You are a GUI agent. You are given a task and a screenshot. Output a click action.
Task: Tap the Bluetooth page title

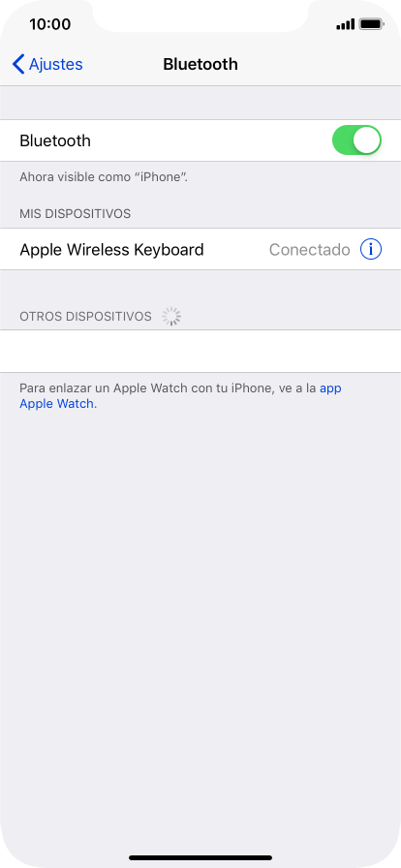coord(200,64)
